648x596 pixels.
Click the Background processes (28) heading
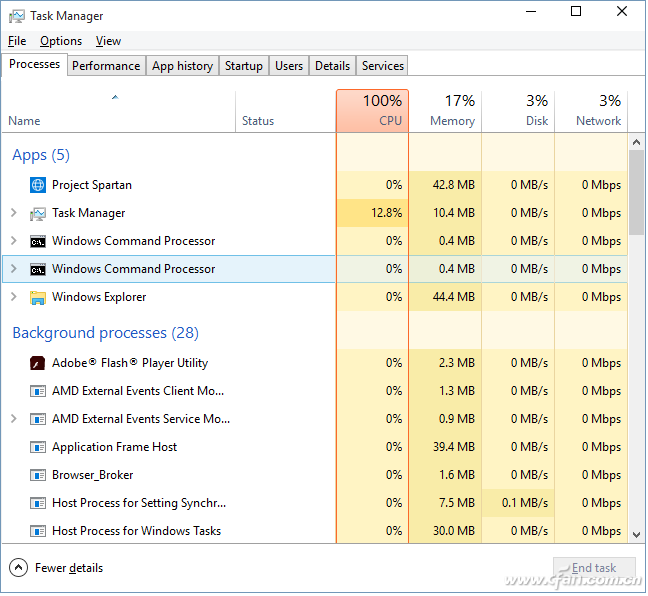click(x=106, y=334)
